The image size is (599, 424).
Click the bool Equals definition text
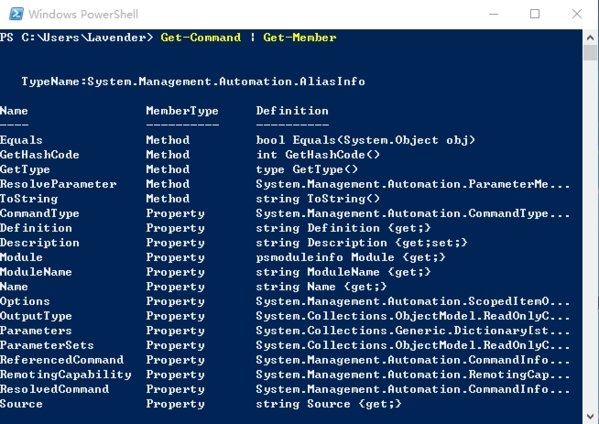pos(366,140)
